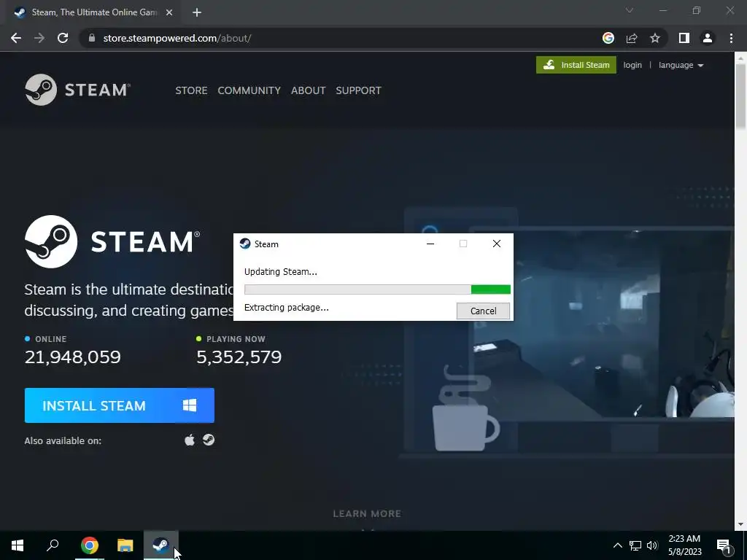747x560 pixels.
Task: Minimize the Steam updater dialog
Action: pyautogui.click(x=430, y=244)
